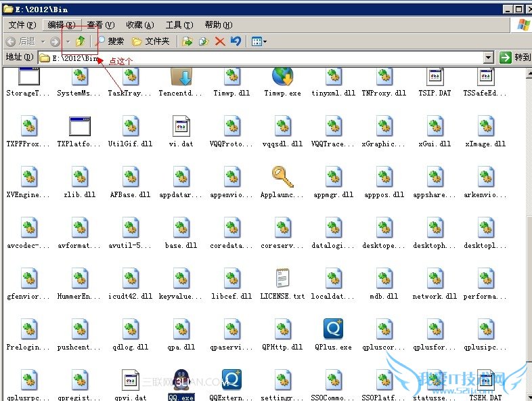Image resolution: width=532 pixels, height=401 pixels.
Task: Select the Tencentd download icon file
Action: point(181,77)
